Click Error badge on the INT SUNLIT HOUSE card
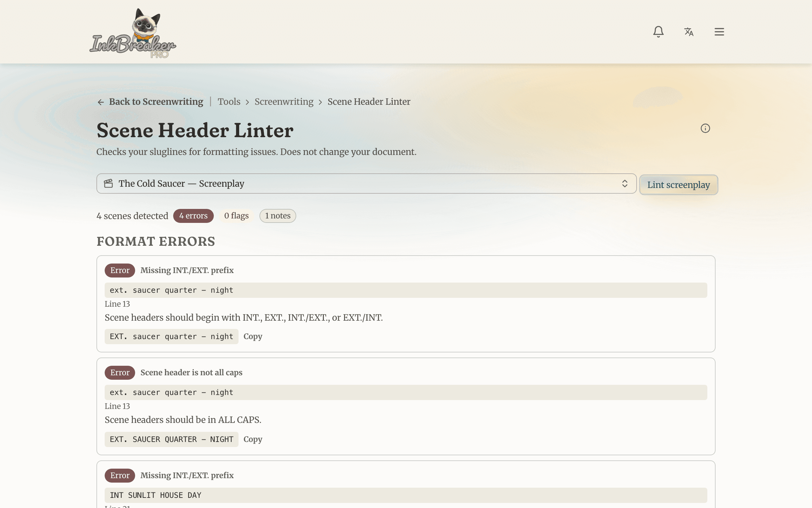This screenshot has height=508, width=812. pyautogui.click(x=120, y=475)
